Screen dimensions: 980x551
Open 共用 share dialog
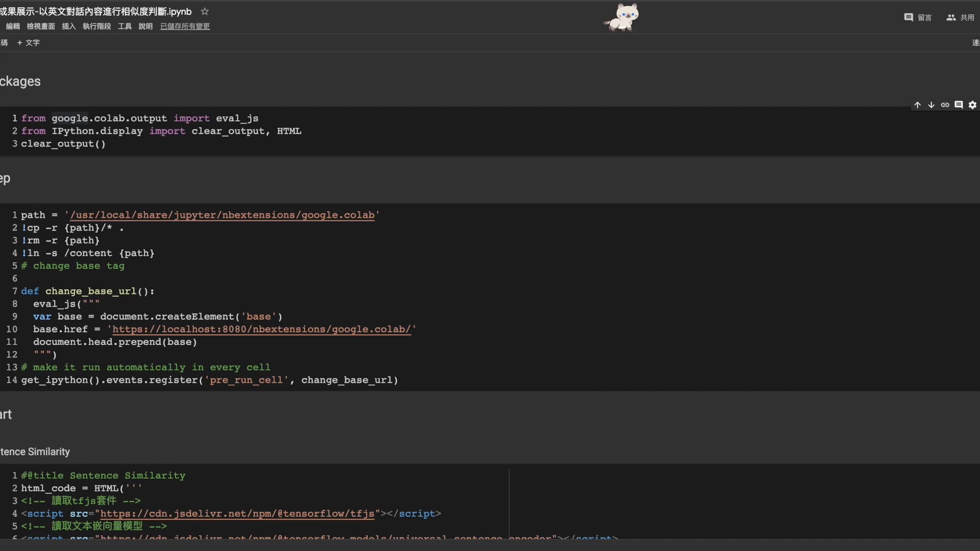pos(960,17)
